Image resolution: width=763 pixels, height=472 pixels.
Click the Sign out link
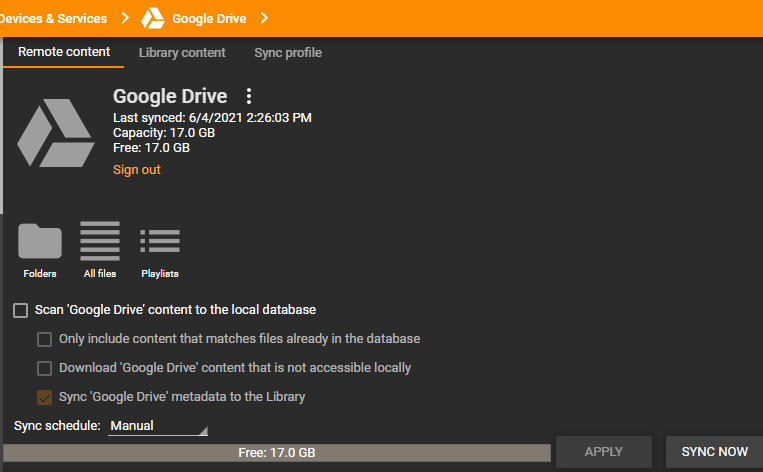coord(137,170)
